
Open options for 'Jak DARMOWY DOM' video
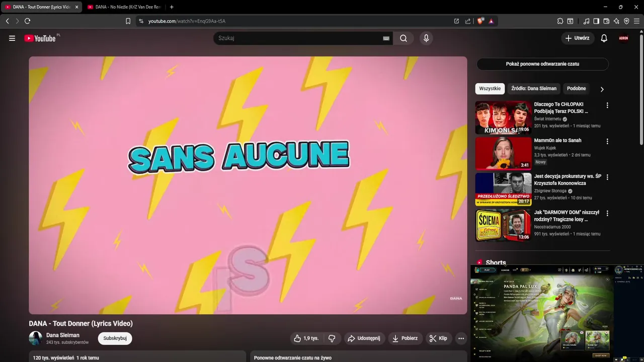(607, 214)
